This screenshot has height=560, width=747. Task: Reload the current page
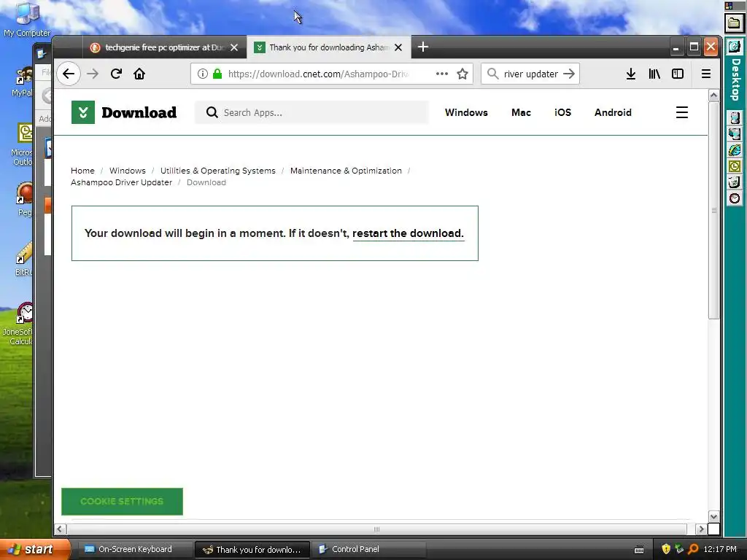(x=116, y=74)
